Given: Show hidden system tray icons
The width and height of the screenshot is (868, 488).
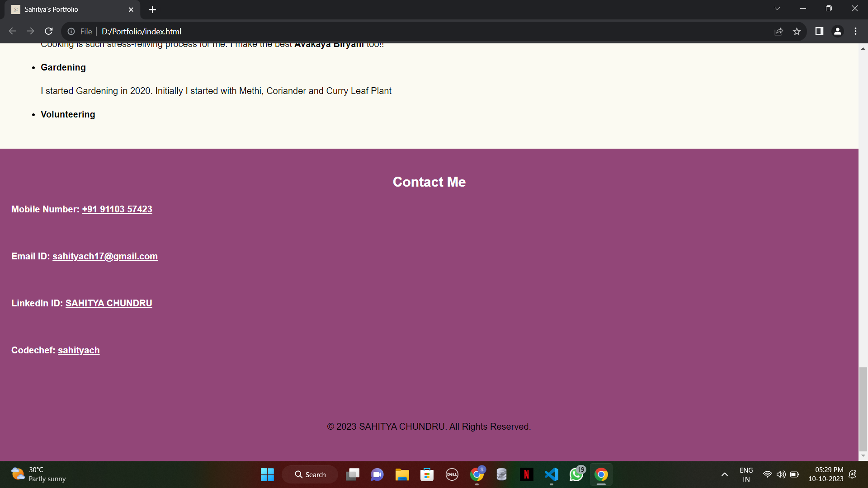Looking at the screenshot, I should pyautogui.click(x=724, y=474).
